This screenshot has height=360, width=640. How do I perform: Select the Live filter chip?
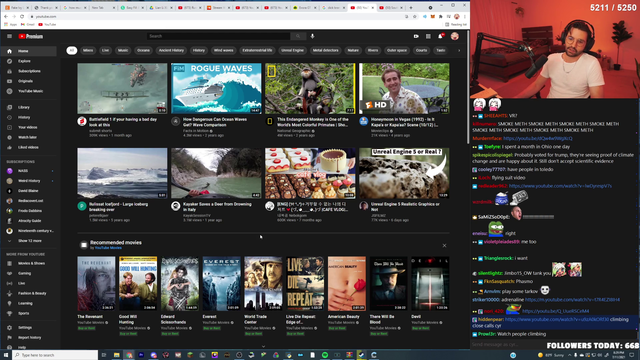tap(105, 51)
